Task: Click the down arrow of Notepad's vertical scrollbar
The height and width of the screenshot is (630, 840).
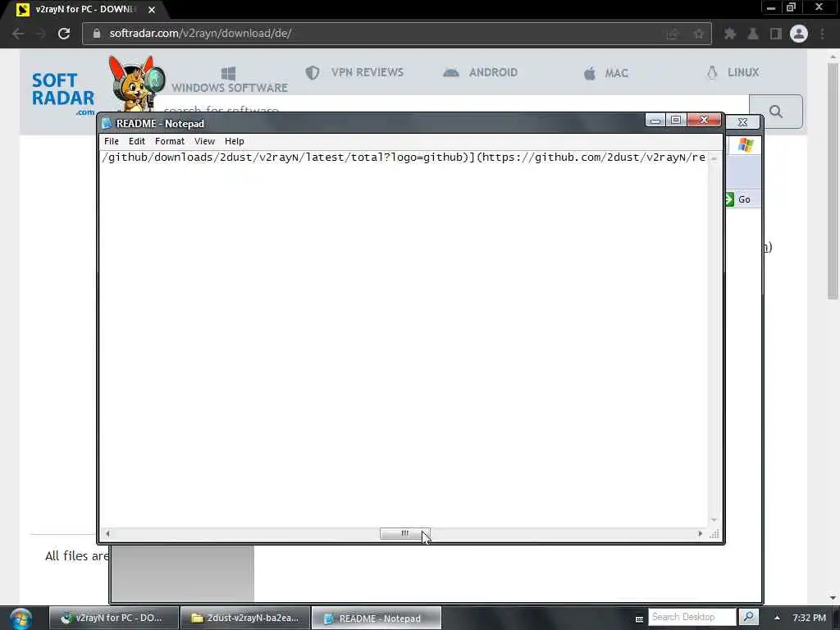Action: pyautogui.click(x=714, y=519)
